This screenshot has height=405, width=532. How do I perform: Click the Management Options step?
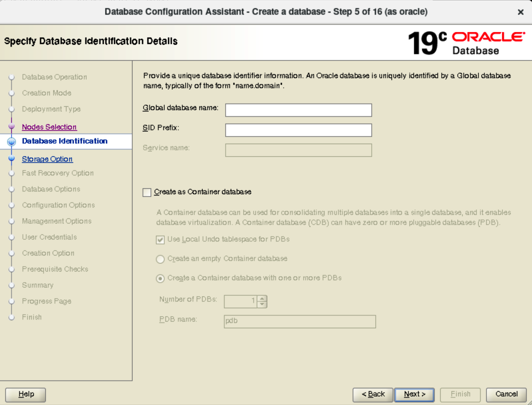pos(57,221)
